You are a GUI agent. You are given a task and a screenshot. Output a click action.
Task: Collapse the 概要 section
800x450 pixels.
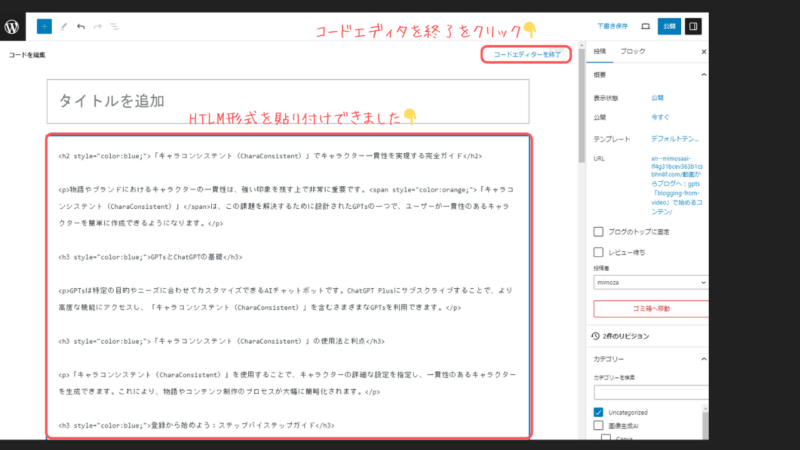[704, 75]
